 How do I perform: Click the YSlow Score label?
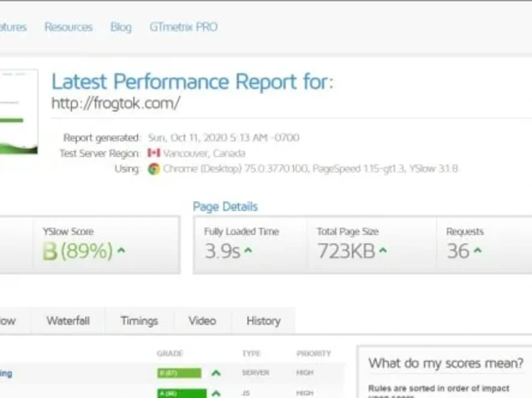click(x=68, y=232)
